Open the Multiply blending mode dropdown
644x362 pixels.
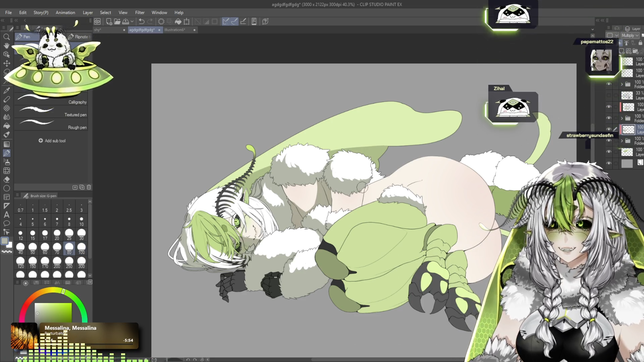pos(630,35)
